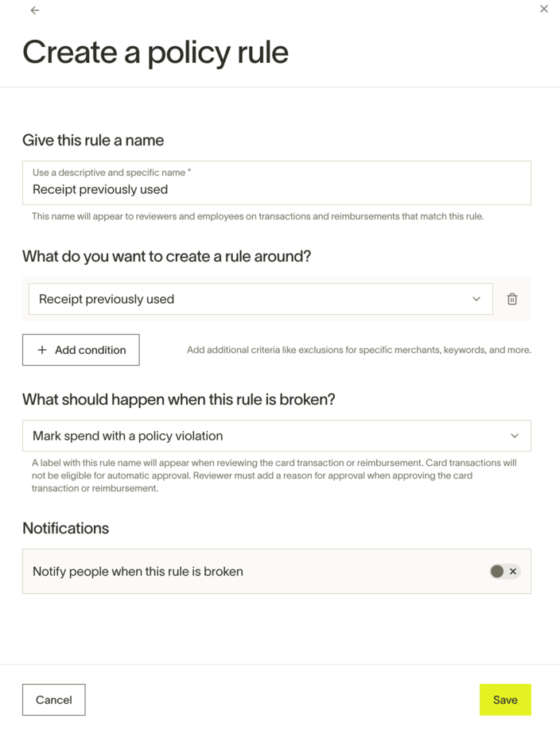Click the Notify people when rule broken label

click(x=138, y=571)
